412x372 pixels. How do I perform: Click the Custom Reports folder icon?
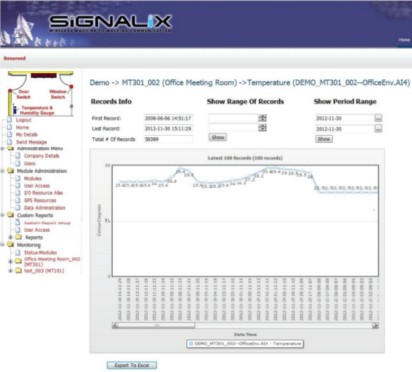coord(10,215)
